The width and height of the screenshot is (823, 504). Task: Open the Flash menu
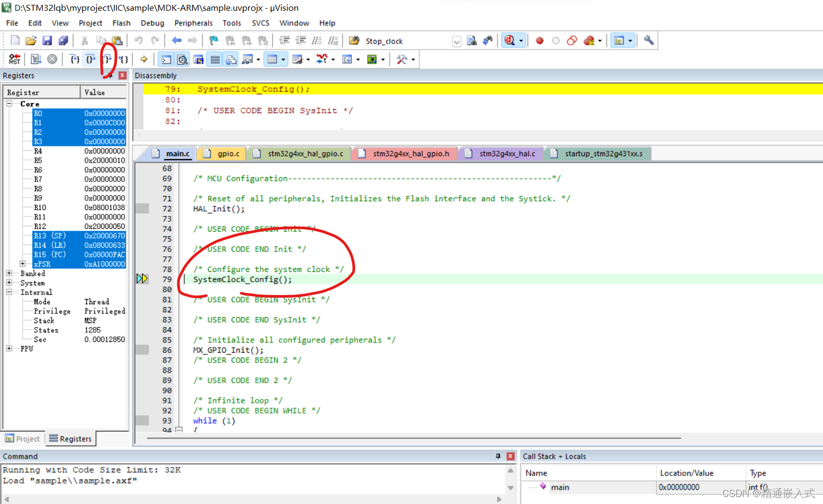tap(121, 23)
